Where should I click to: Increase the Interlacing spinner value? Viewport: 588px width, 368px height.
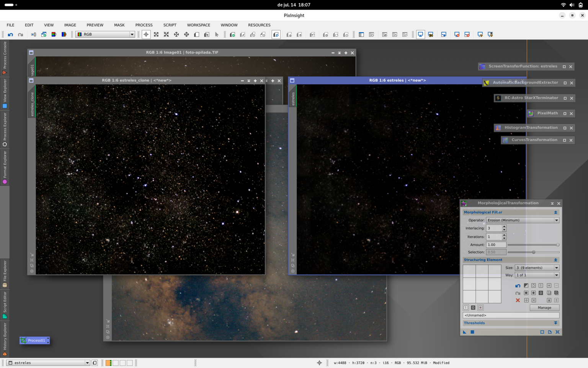(x=504, y=227)
